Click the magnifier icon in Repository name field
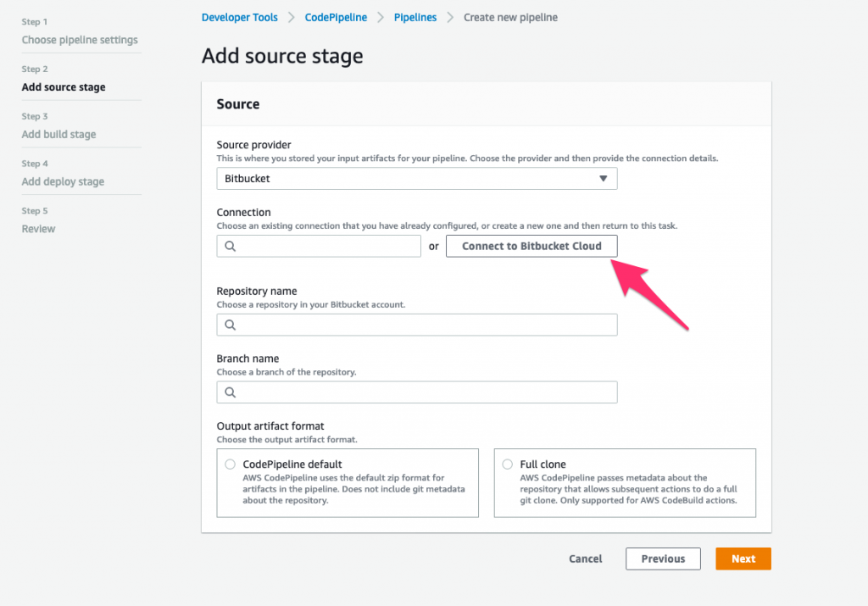This screenshot has height=606, width=868. 230,325
